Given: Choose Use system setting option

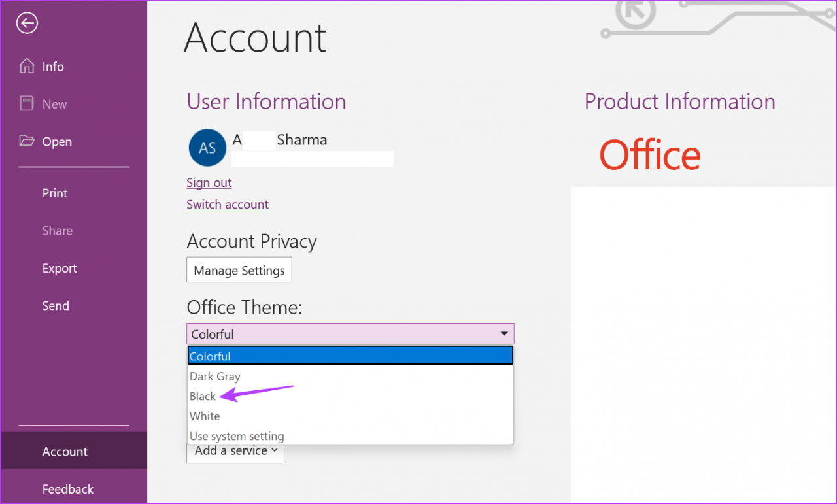Looking at the screenshot, I should point(237,436).
